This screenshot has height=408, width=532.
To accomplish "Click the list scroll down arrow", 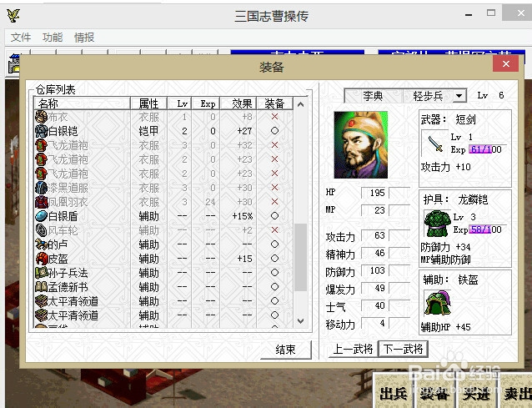I will click(x=301, y=320).
